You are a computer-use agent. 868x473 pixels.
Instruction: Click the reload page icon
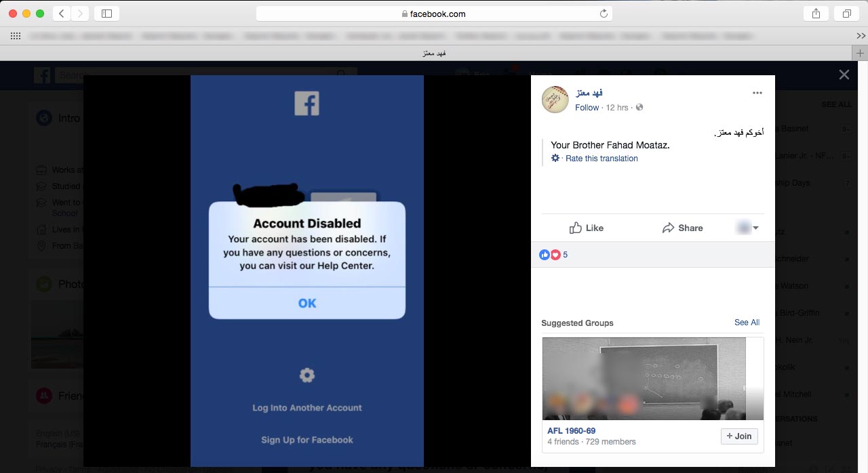tap(604, 14)
